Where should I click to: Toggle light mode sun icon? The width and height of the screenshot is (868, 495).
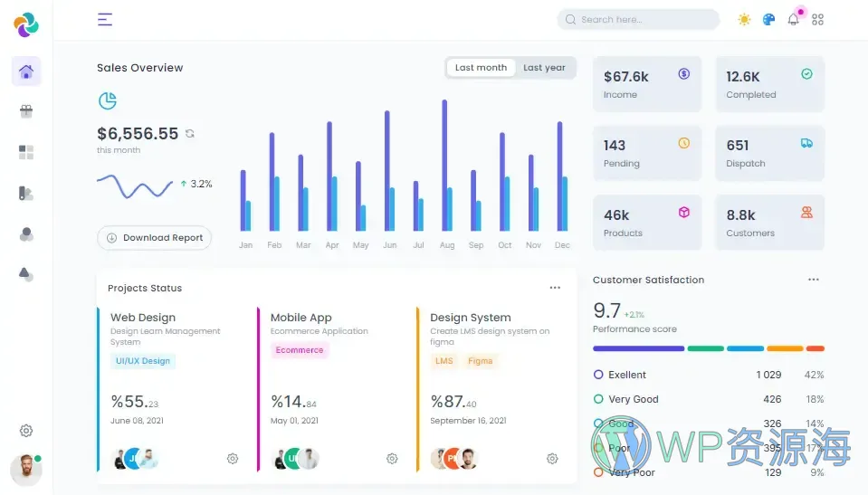click(x=744, y=19)
